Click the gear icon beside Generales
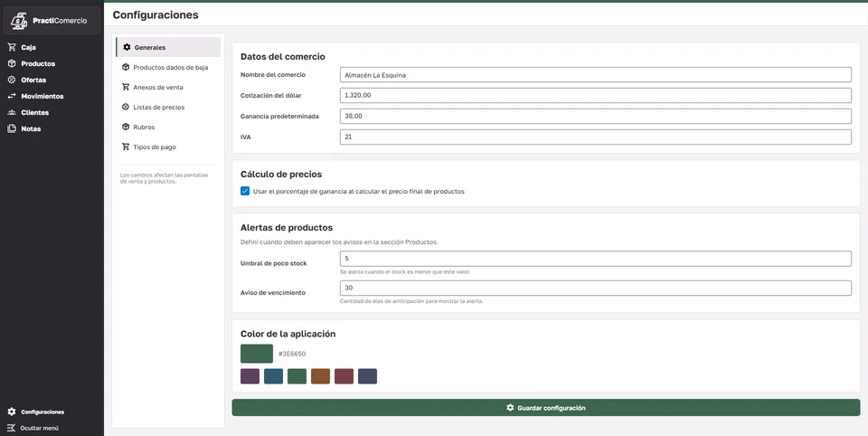The height and width of the screenshot is (436, 868). 127,47
